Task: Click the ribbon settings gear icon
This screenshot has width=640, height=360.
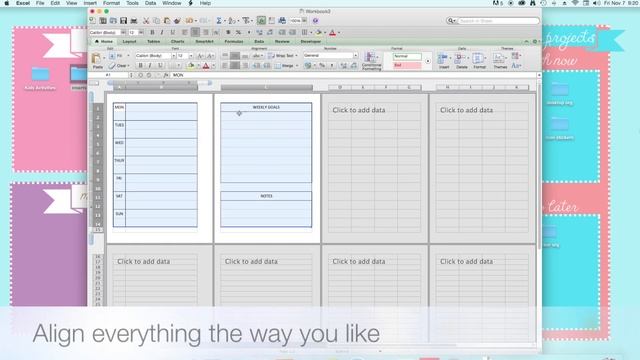Action: tap(535, 42)
